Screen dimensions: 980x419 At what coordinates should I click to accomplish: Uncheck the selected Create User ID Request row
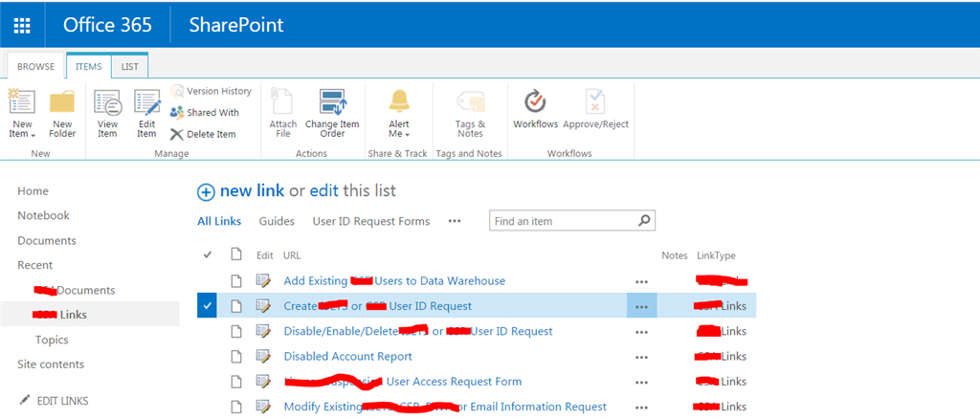pyautogui.click(x=207, y=306)
